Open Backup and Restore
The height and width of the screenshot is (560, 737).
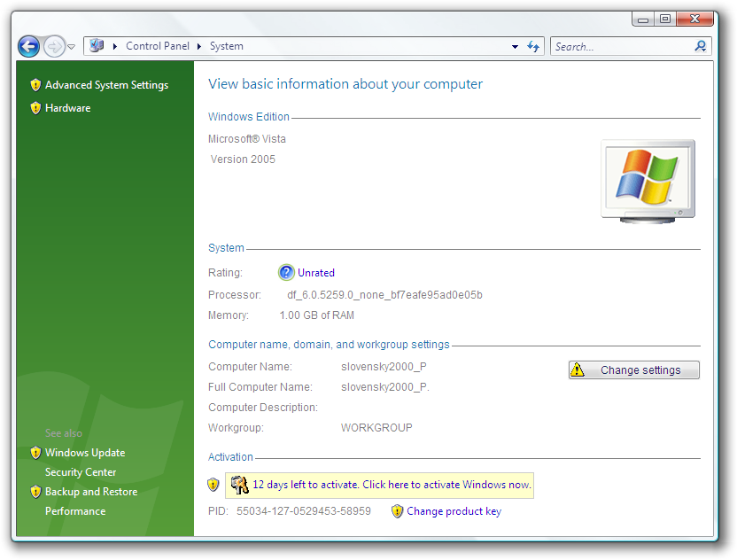coord(91,492)
